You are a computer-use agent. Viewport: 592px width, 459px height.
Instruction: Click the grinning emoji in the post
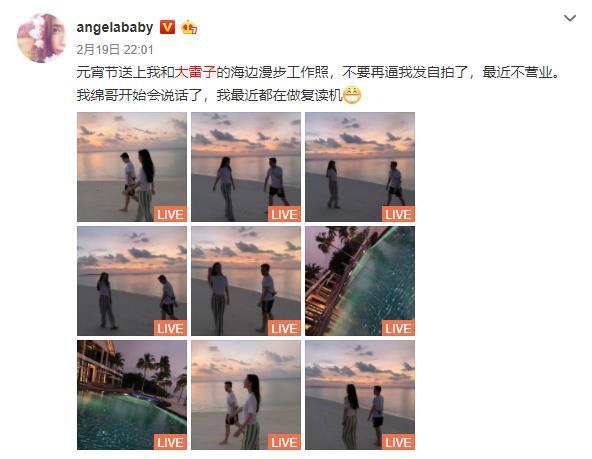tap(352, 95)
